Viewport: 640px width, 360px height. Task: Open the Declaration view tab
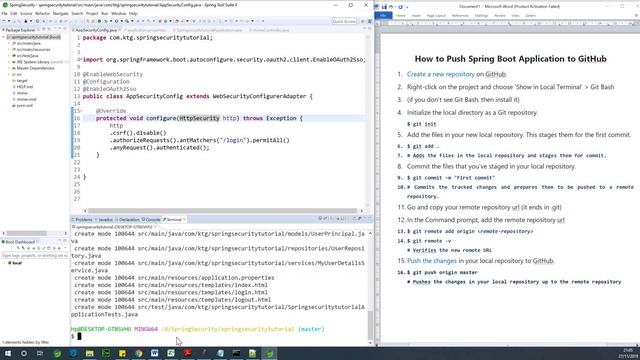pyautogui.click(x=128, y=220)
